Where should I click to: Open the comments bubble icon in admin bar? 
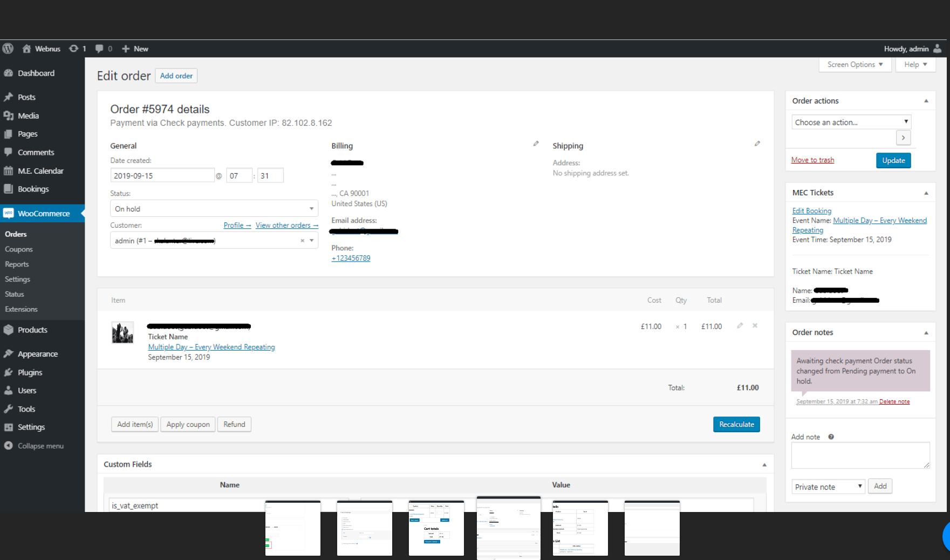(x=98, y=49)
